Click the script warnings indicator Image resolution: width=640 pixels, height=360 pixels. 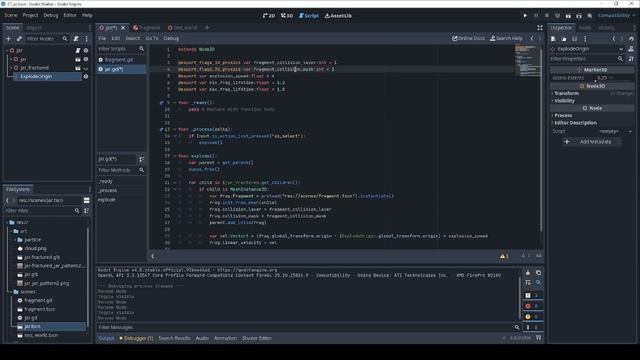pyautogui.click(x=504, y=256)
